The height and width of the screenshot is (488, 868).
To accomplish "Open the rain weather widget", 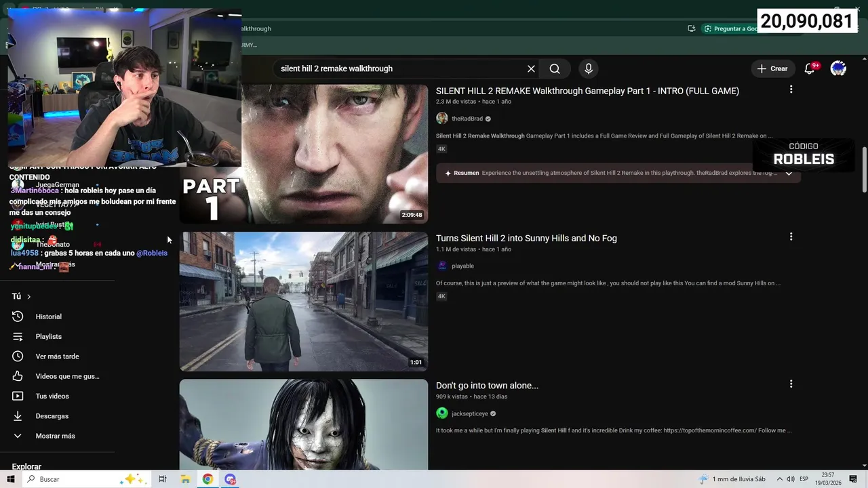I will coord(732,479).
